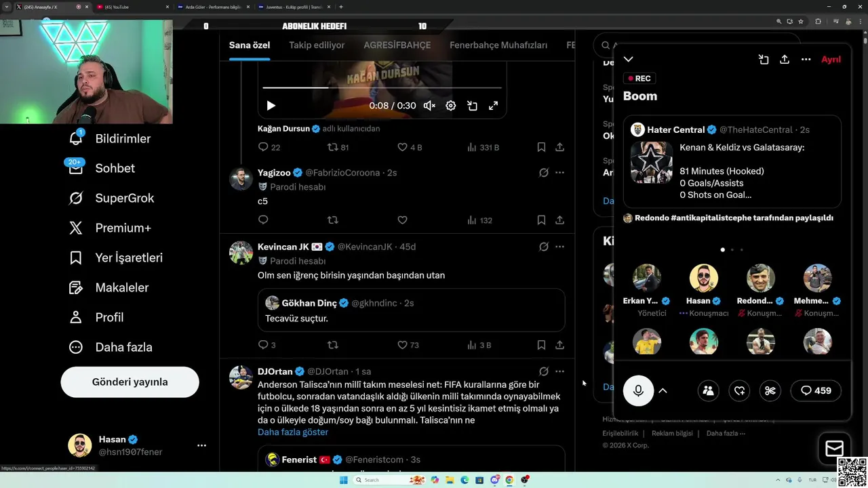This screenshot has height=488, width=868.
Task: Open account menu dots beside Hasan
Action: [x=201, y=445]
